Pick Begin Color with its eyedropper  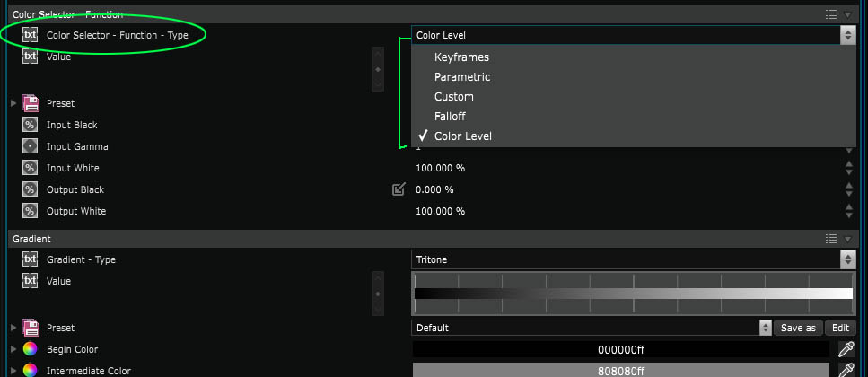846,349
